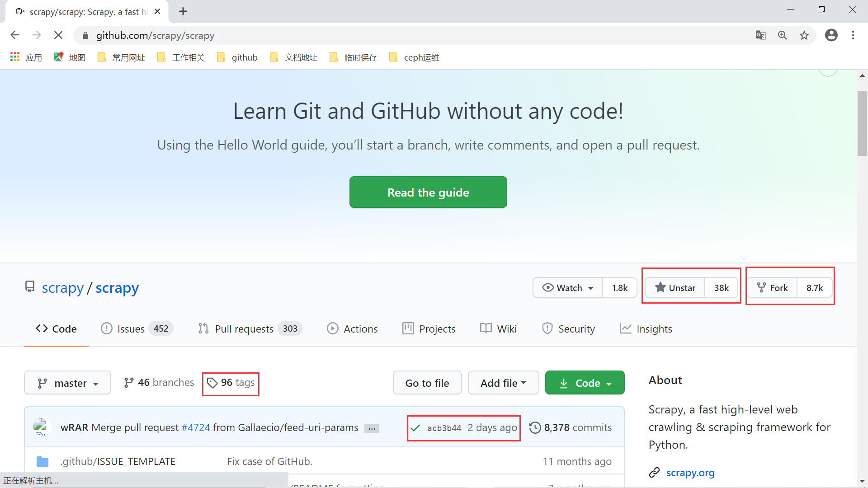Click the Read the guide button
Image resolution: width=868 pixels, height=488 pixels.
coord(428,192)
